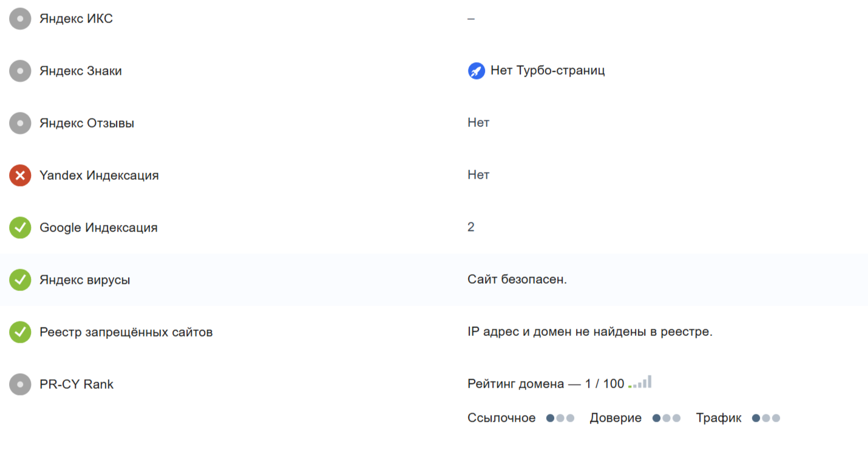Click the Сайт безопасен. status text

(517, 279)
